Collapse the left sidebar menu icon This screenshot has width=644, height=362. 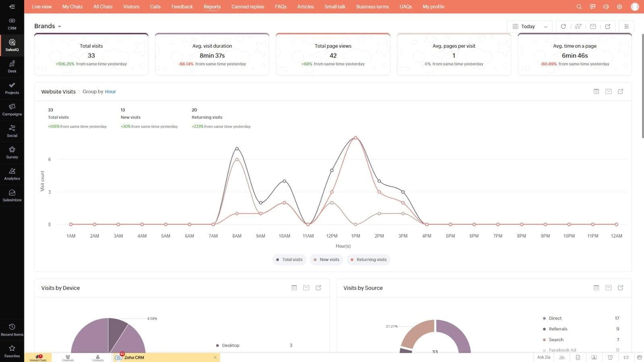tap(12, 6)
